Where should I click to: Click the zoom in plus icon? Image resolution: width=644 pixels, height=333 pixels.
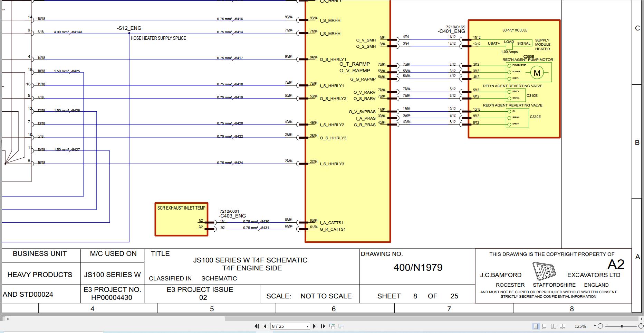641,326
